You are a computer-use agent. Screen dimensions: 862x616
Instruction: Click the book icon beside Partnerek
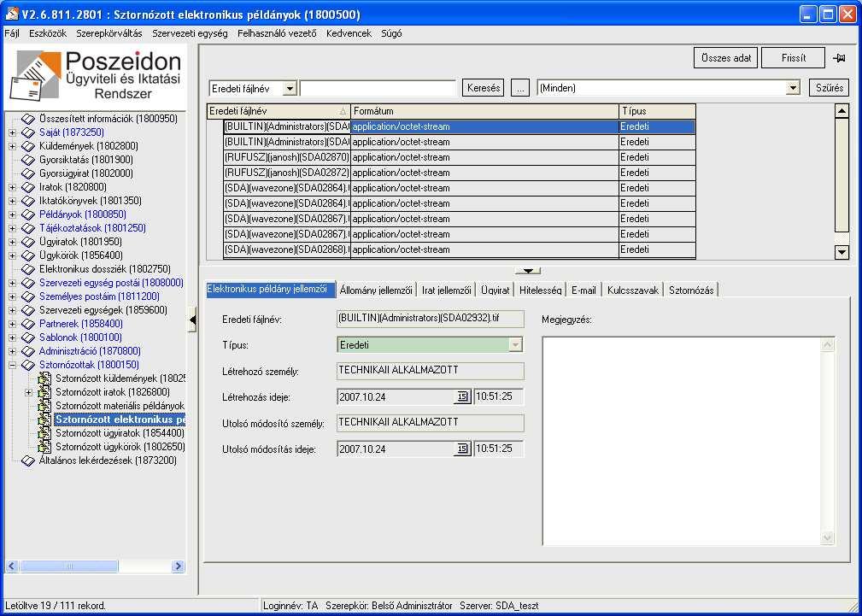[28, 324]
